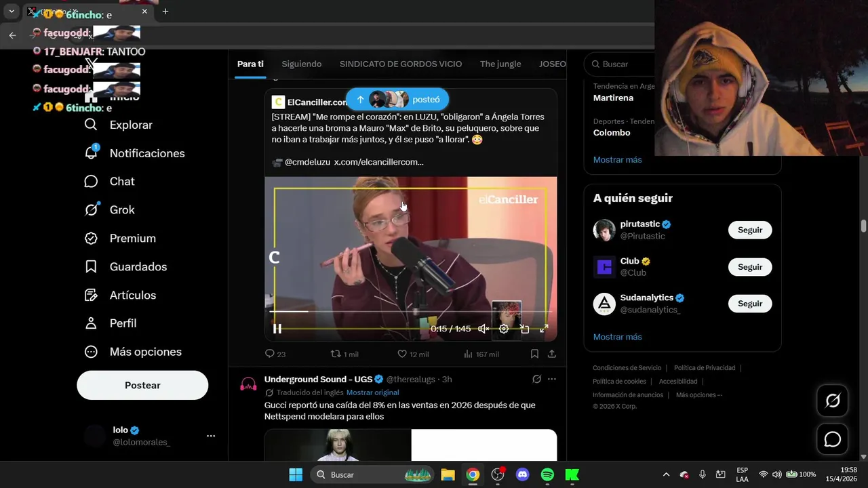Follow pirutastic account
The image size is (868, 488).
coord(750,230)
